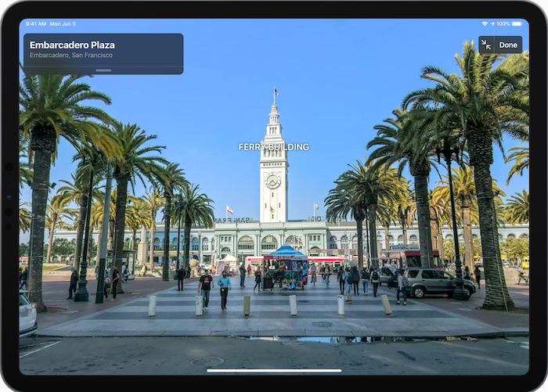548x392 pixels.
Task: Collapse Look Around with the shrink arrows icon
Action: pyautogui.click(x=486, y=45)
